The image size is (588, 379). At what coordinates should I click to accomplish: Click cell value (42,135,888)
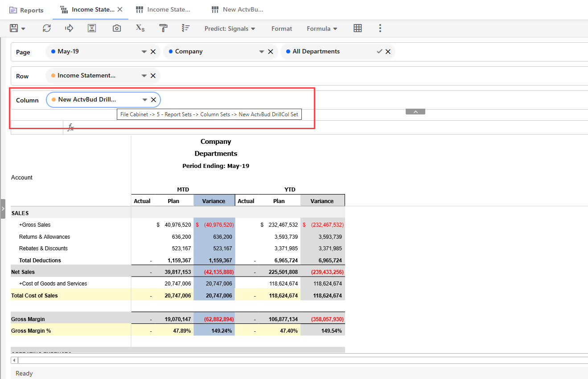(219, 272)
